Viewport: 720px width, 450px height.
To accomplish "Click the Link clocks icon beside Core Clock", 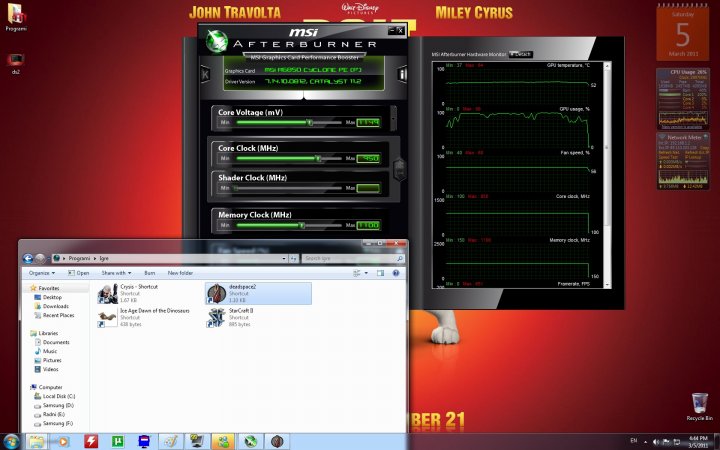I will click(x=399, y=170).
